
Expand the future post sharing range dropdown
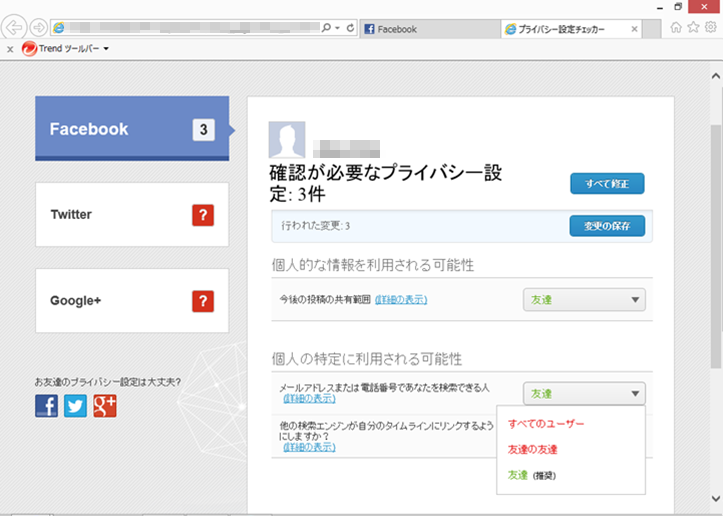tap(584, 299)
